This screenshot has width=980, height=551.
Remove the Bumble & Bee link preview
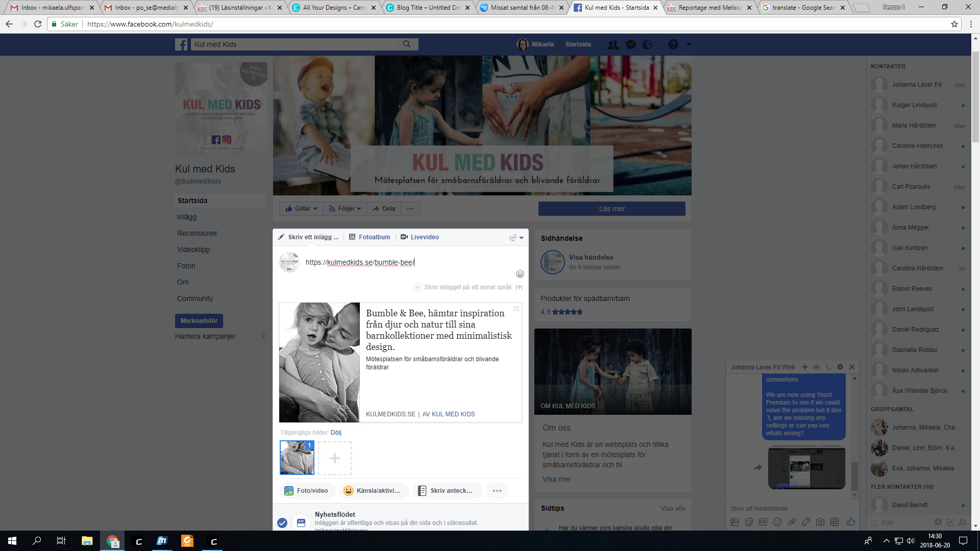[517, 309]
